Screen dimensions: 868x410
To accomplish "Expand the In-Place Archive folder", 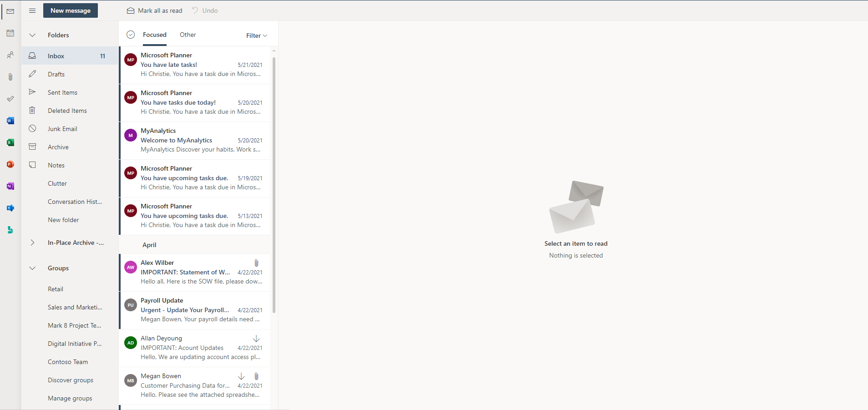I will tap(32, 243).
